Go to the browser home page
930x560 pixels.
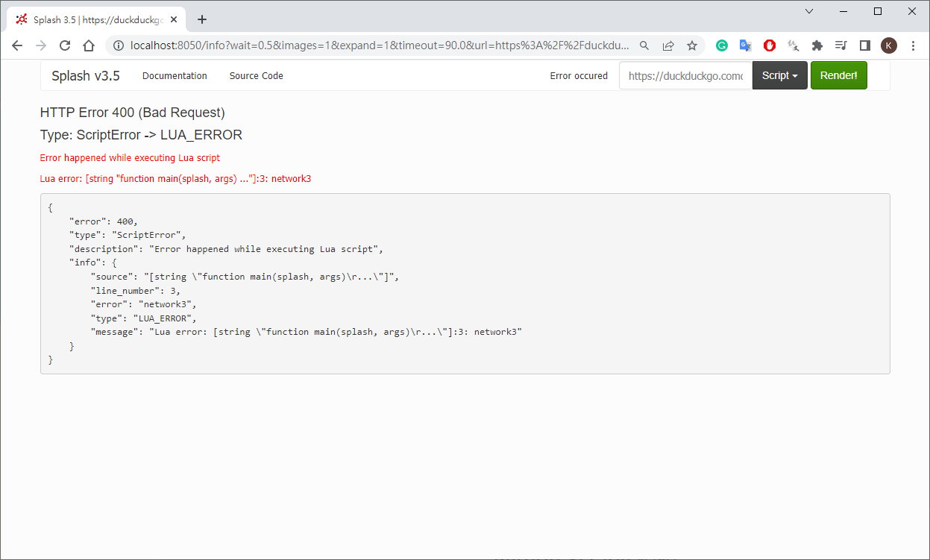coord(89,45)
